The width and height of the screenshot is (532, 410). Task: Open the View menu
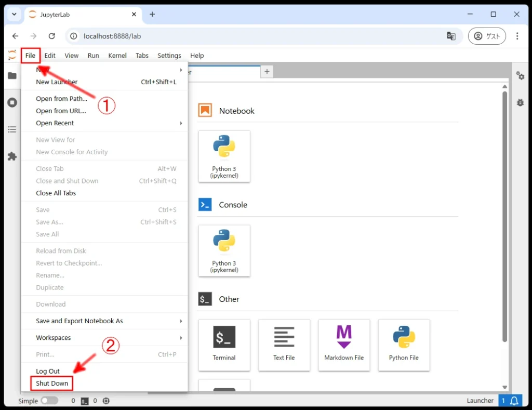coord(72,56)
